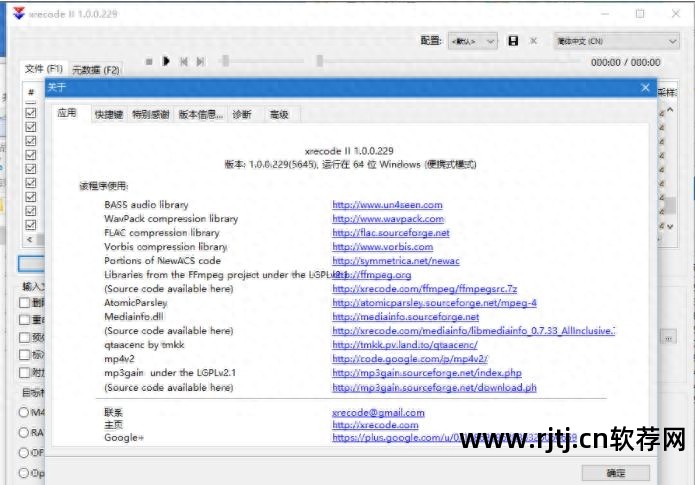Click the volume slider near the playback buttons
The height and width of the screenshot is (485, 695).
pos(262,61)
